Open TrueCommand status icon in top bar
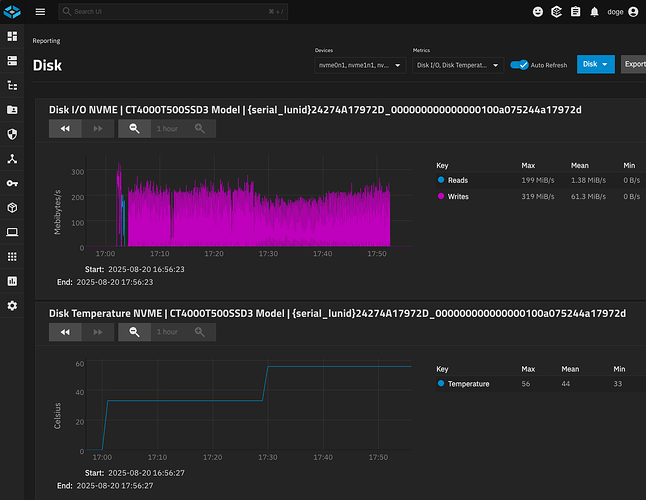This screenshot has width=646, height=500. pos(556,12)
